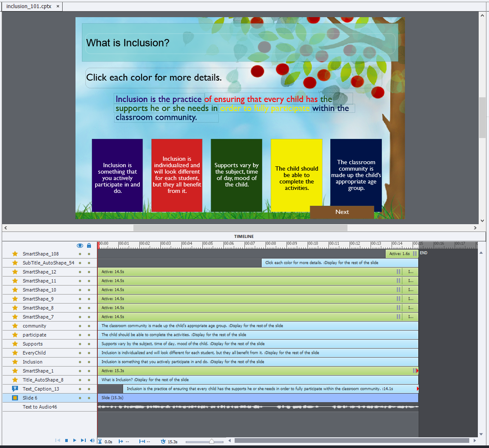The width and height of the screenshot is (489, 448).
Task: Click the show/hide all objects eye icon
Action: (x=80, y=246)
